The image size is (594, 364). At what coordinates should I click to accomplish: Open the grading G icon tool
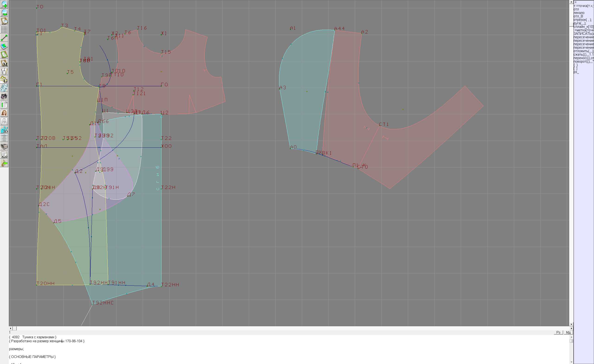point(4,80)
